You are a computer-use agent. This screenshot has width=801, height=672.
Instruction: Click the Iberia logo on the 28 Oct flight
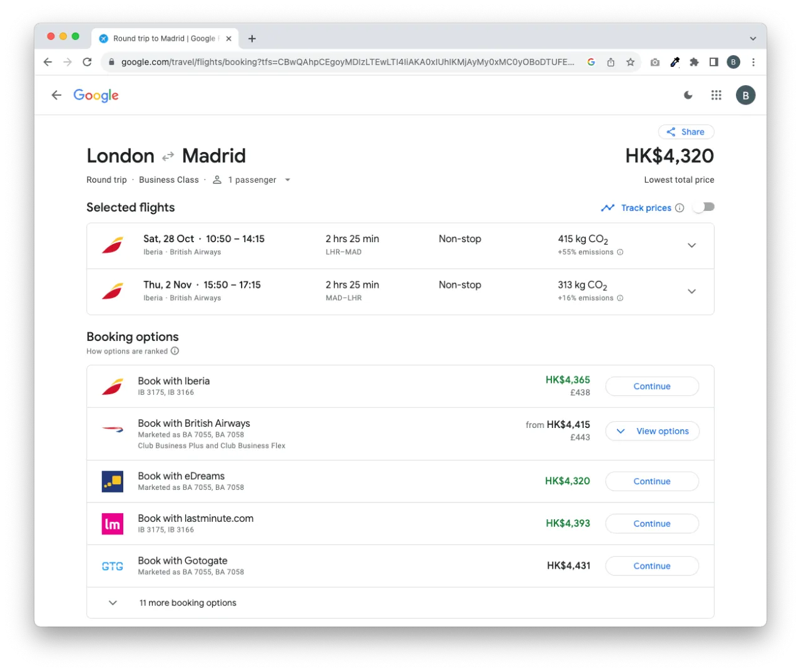pos(113,245)
